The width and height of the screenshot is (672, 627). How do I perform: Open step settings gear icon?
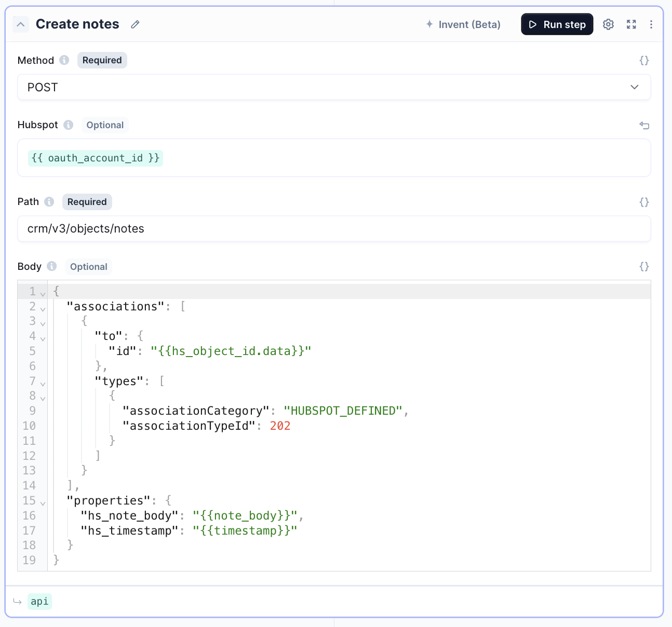pyautogui.click(x=608, y=24)
